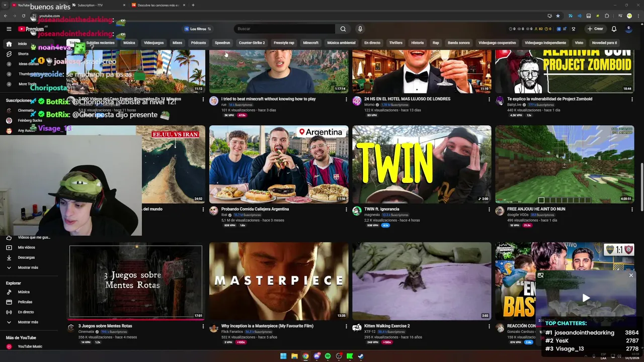Open the browser Extensions puzzle icon

coord(607,16)
